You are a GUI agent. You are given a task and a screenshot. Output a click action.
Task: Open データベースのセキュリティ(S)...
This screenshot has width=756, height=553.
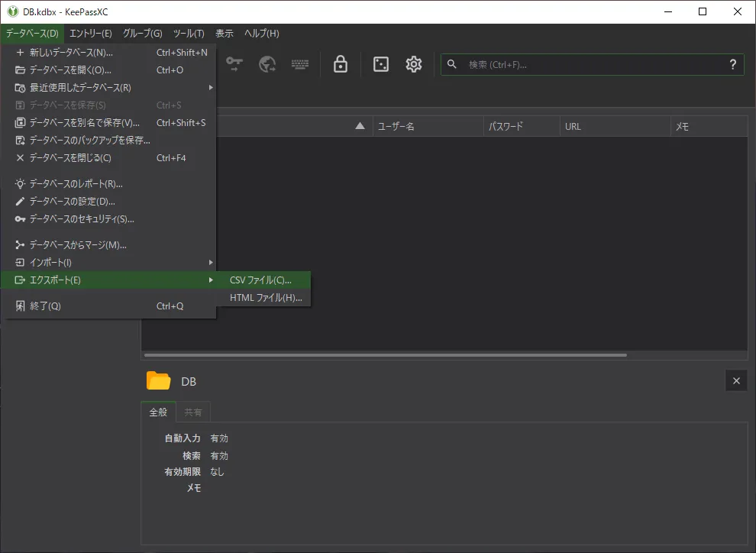tap(108, 219)
